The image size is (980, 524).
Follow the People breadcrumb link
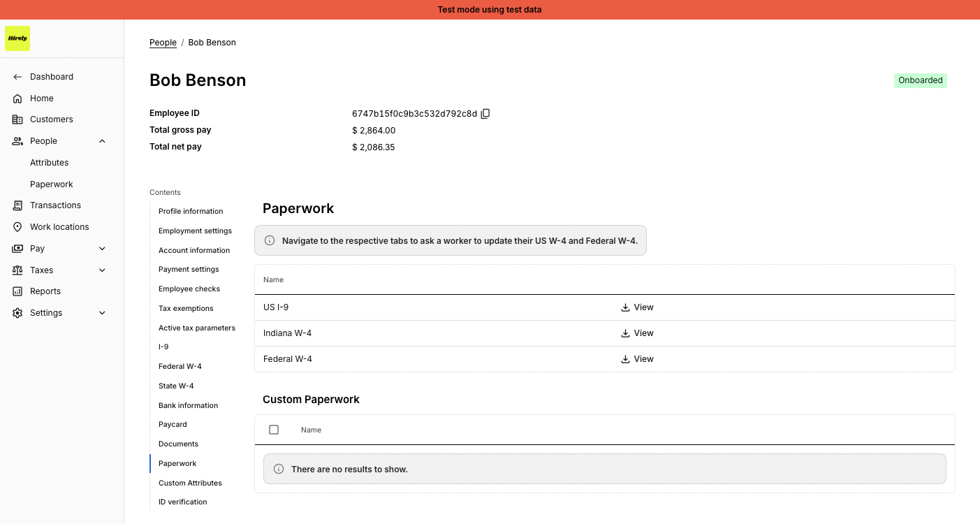tap(163, 43)
